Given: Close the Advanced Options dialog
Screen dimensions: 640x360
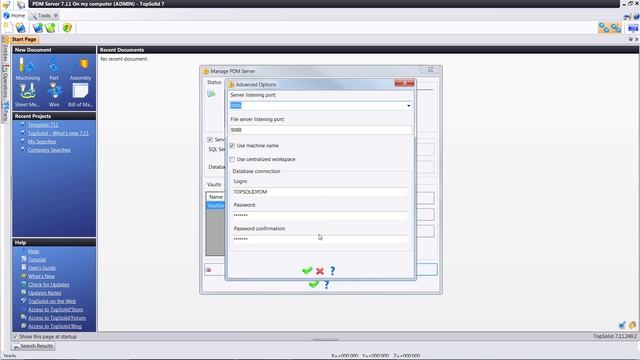Looking at the screenshot, I should (x=404, y=83).
